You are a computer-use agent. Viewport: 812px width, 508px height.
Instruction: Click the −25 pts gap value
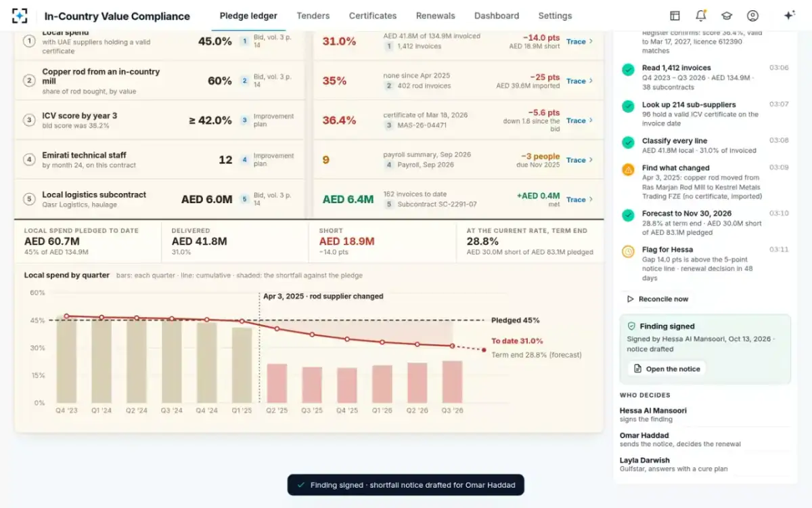545,77
